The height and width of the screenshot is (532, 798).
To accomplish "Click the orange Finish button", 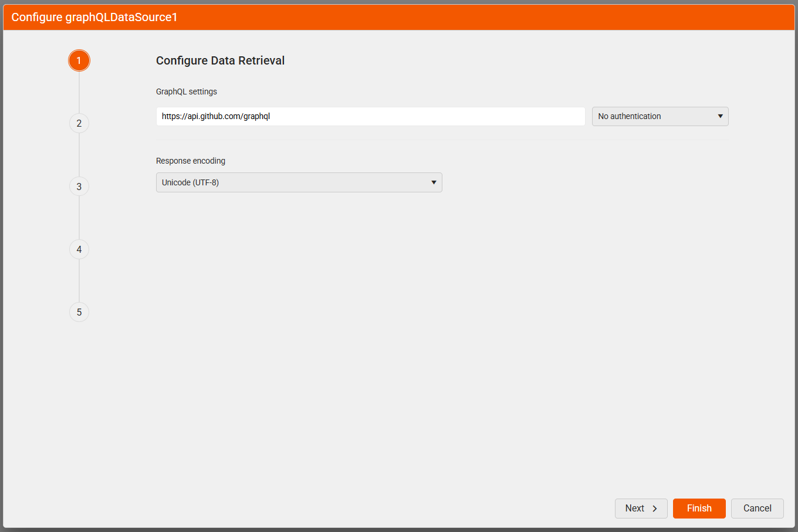I will pyautogui.click(x=699, y=509).
